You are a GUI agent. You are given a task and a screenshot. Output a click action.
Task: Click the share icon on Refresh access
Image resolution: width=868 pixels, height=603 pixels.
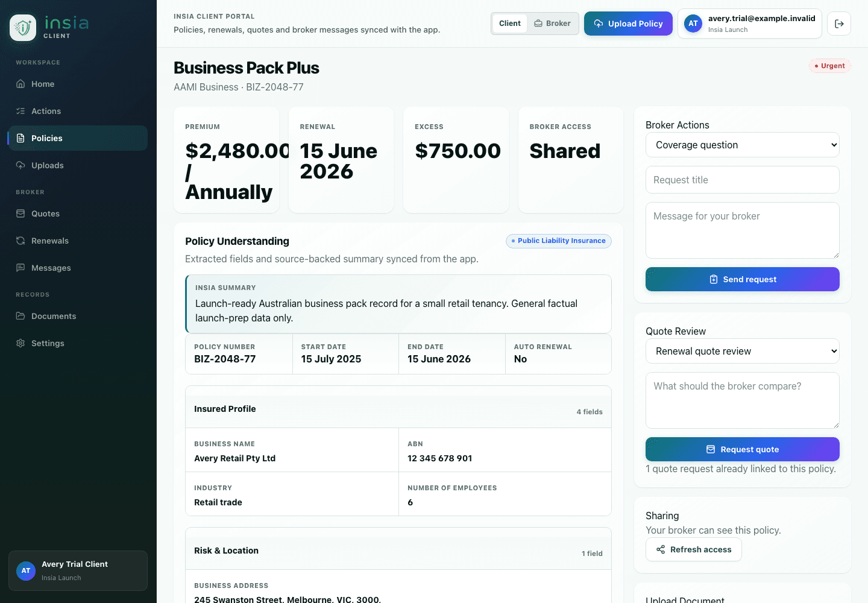coord(661,549)
